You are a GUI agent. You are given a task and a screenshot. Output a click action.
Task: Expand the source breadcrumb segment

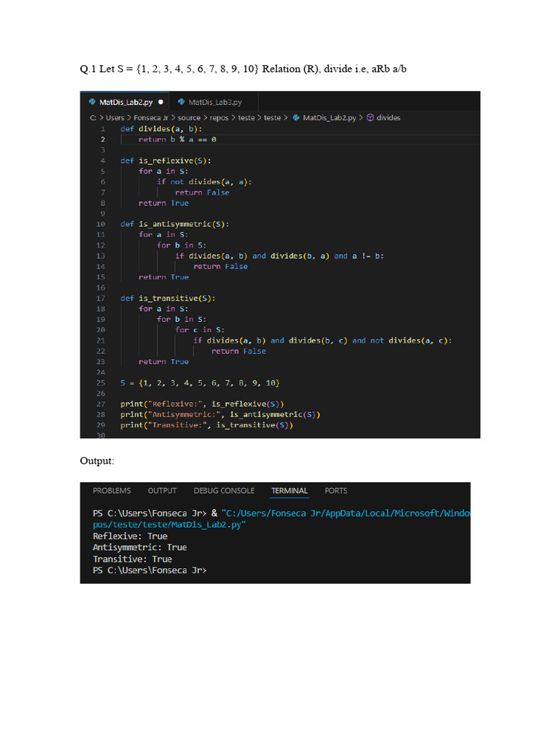[x=189, y=117]
